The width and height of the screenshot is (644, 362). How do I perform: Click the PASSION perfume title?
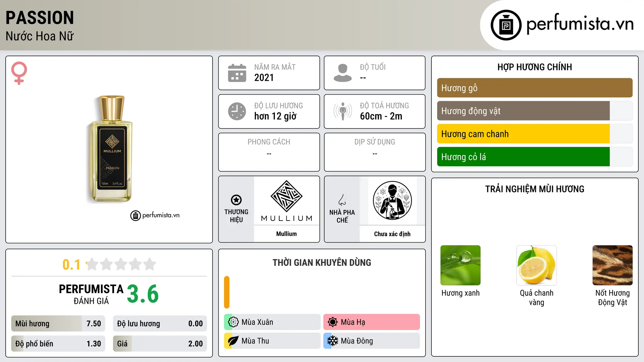tap(40, 18)
